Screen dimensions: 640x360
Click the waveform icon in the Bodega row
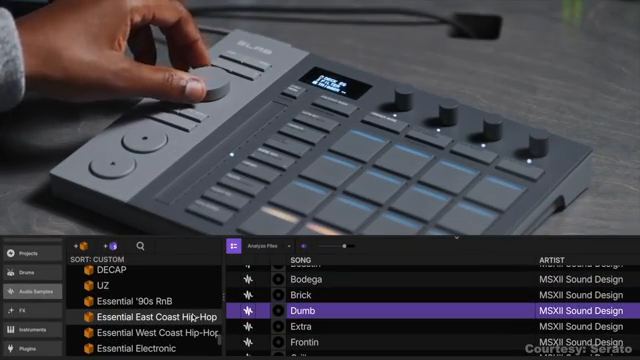[248, 280]
